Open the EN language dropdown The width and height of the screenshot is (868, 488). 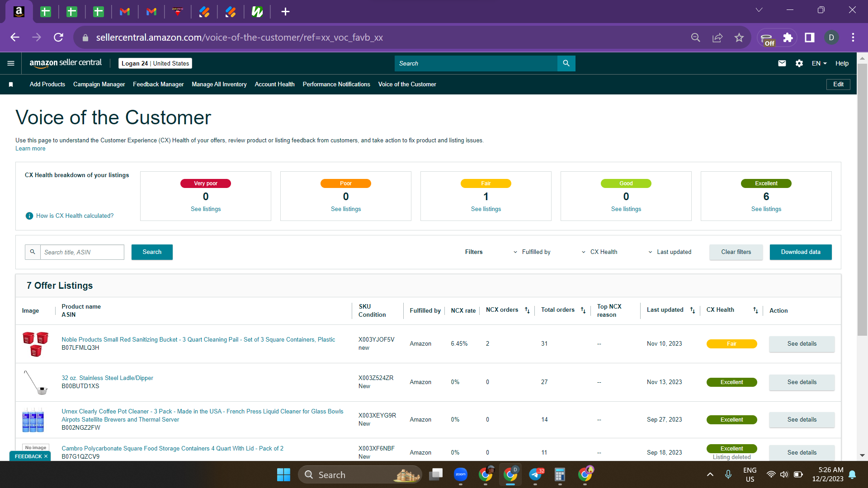(819, 63)
